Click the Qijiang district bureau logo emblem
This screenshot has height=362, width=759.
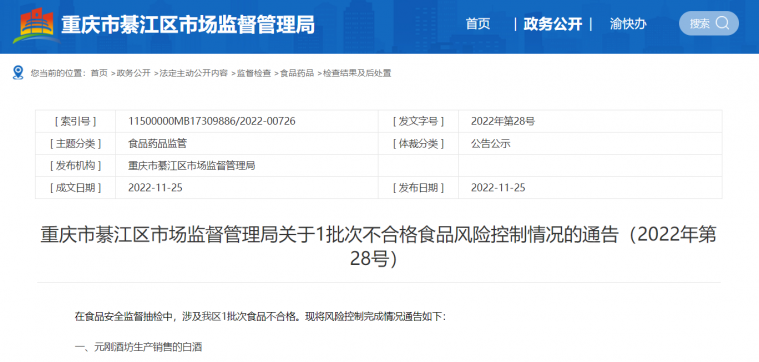pos(37,25)
